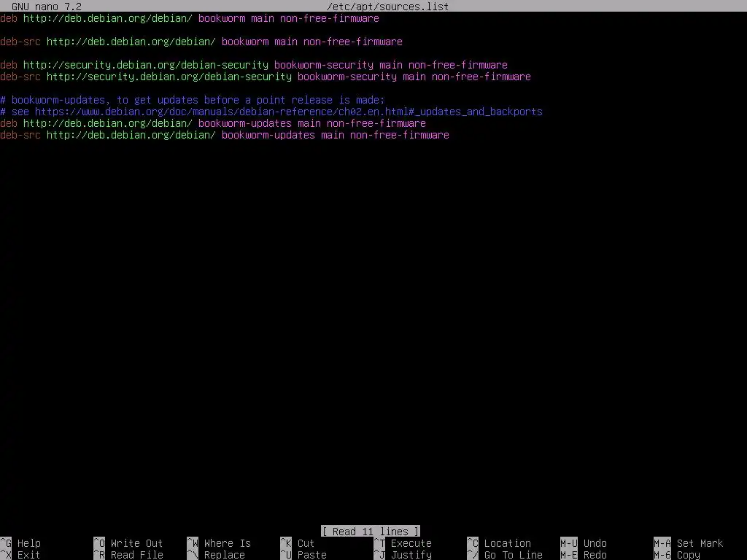Click the deb-src bookworm-updates line
The image size is (747, 560).
(225, 135)
